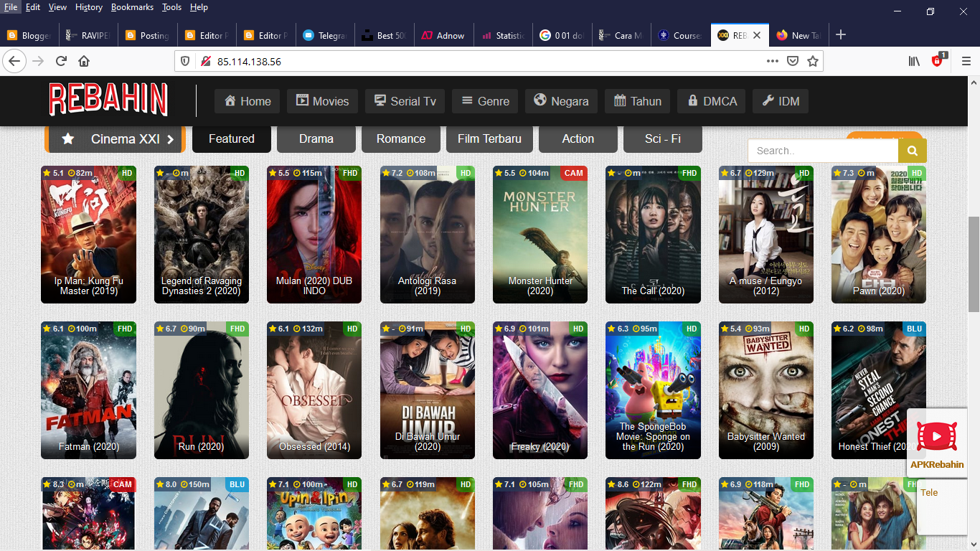Select the Film Terbaru category tab
Viewport: 980px width, 551px height.
click(x=490, y=139)
